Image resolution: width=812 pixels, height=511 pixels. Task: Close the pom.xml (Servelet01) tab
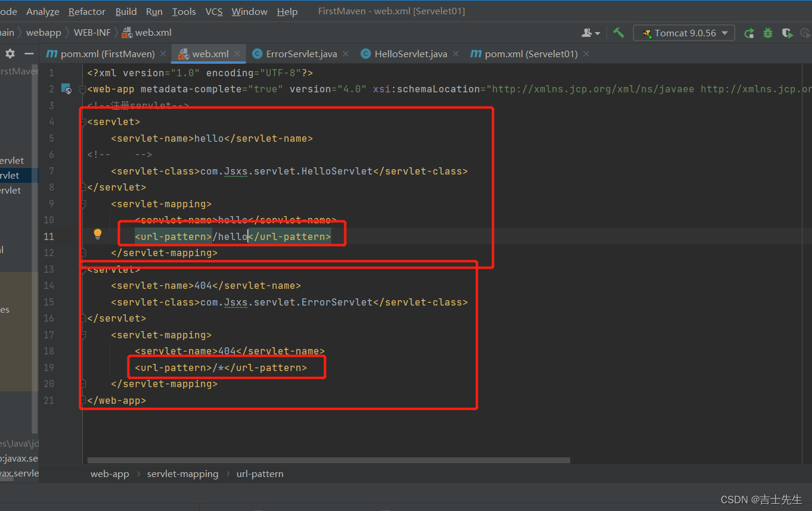click(x=586, y=54)
